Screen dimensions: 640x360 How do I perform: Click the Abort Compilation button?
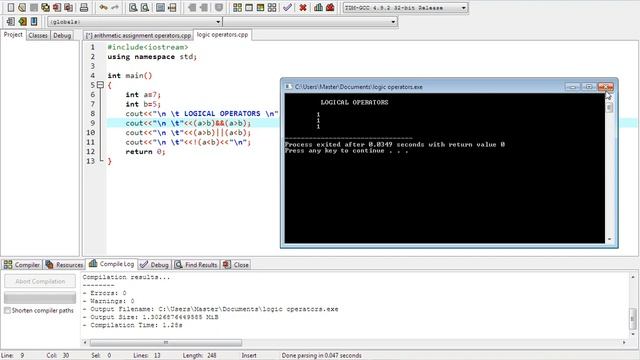(x=40, y=281)
